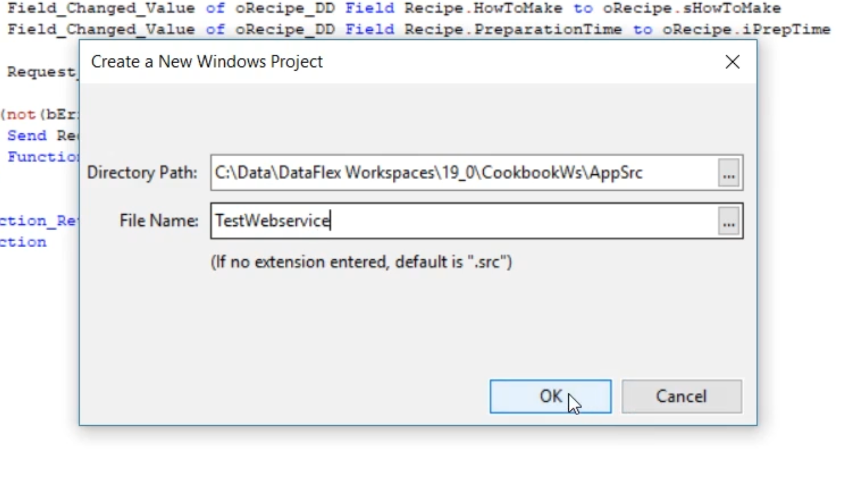Click 'Recipe.PreparationTime' in the code editor
Image resolution: width=868 pixels, height=488 pixels.
coord(513,29)
